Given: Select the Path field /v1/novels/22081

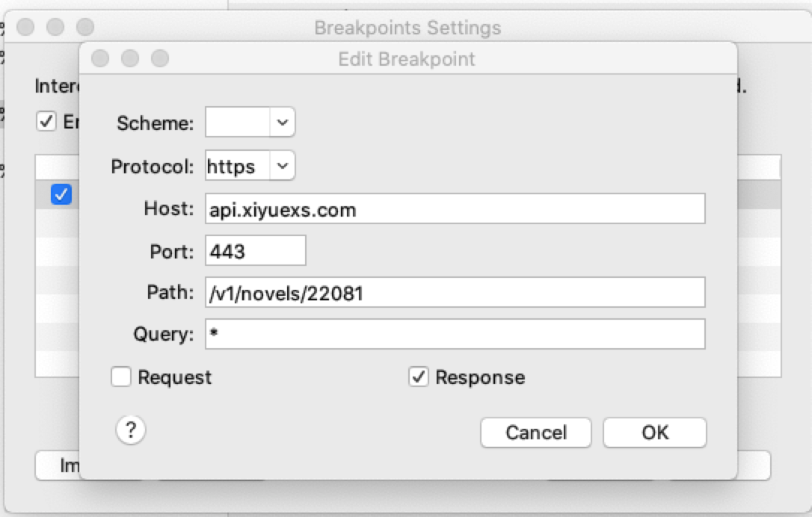Looking at the screenshot, I should click(x=455, y=292).
